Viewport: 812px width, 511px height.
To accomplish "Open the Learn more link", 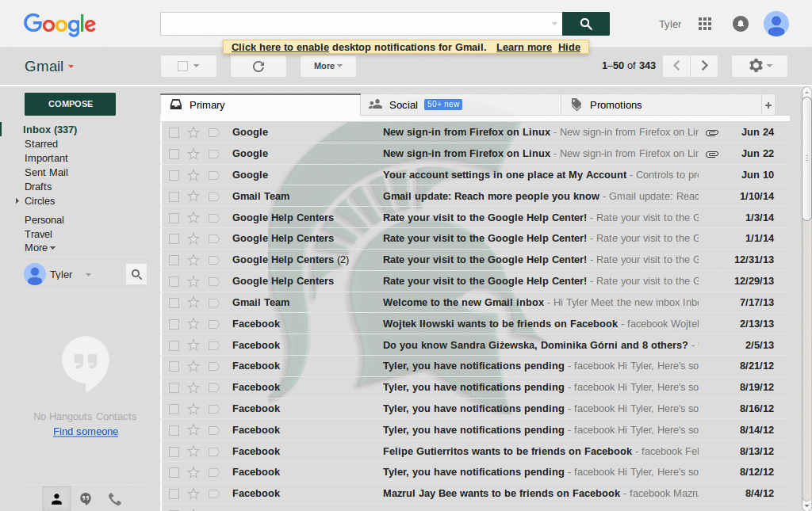I will tap(524, 47).
